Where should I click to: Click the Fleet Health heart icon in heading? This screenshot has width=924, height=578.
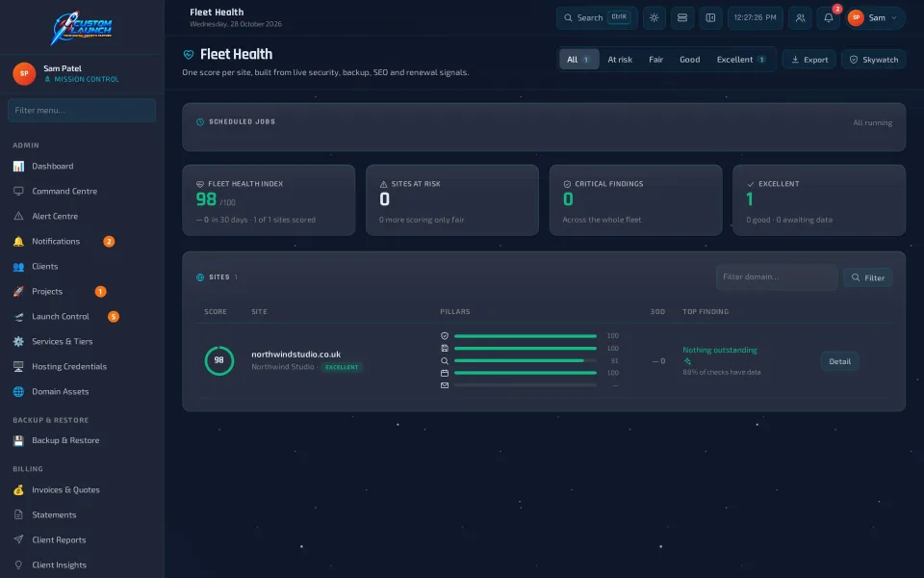pyautogui.click(x=189, y=54)
